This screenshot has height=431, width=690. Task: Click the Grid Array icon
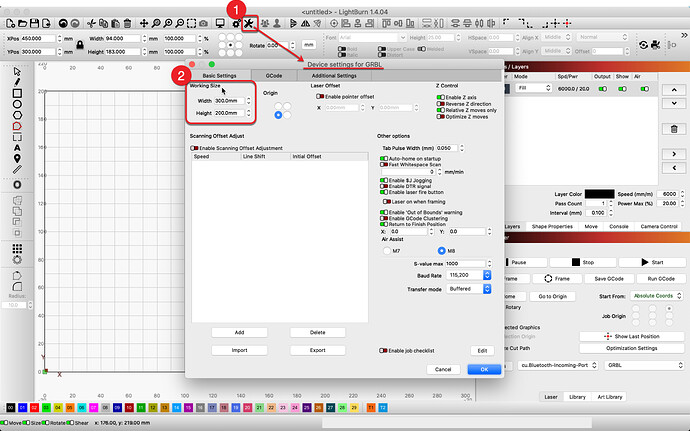click(17, 249)
